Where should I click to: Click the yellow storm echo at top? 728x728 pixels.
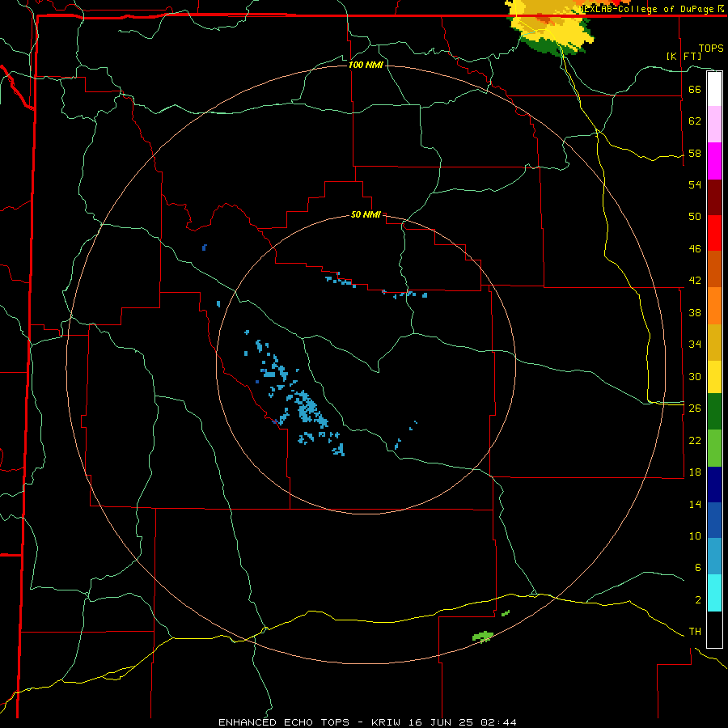pyautogui.click(x=550, y=28)
